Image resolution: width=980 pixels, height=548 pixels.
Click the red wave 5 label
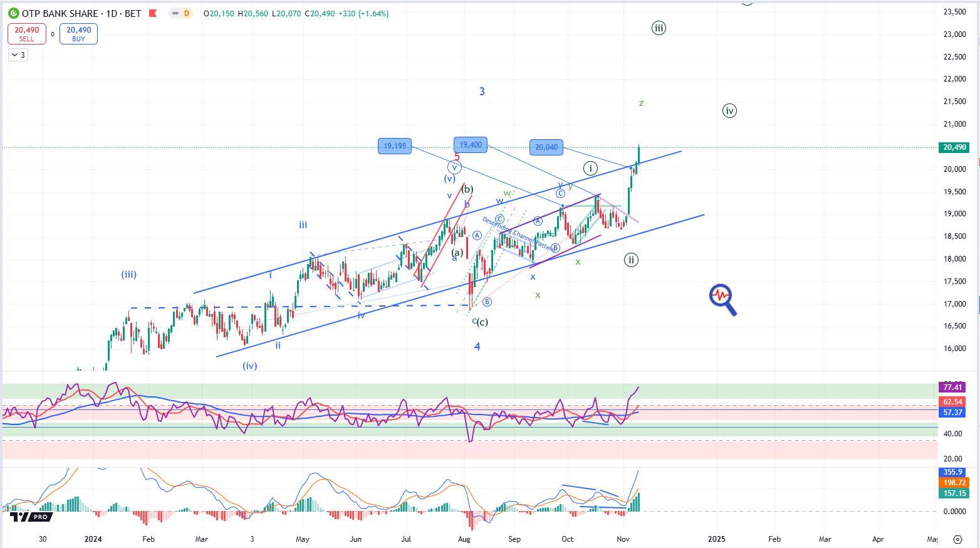(x=457, y=157)
